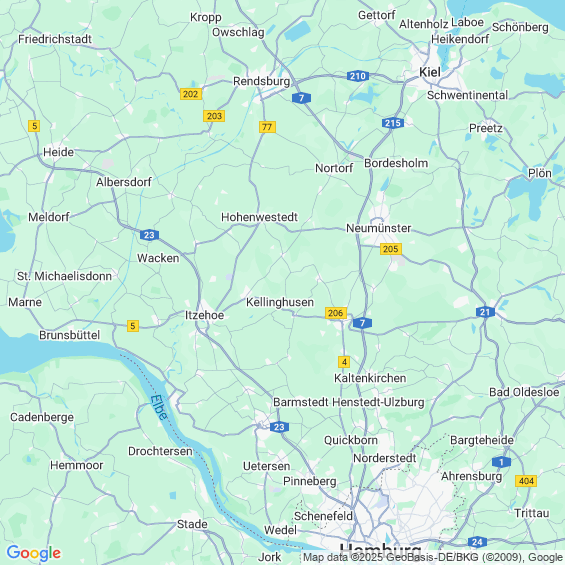Image resolution: width=565 pixels, height=565 pixels.
Task: Click the A24 highway shield
Action: point(477,542)
